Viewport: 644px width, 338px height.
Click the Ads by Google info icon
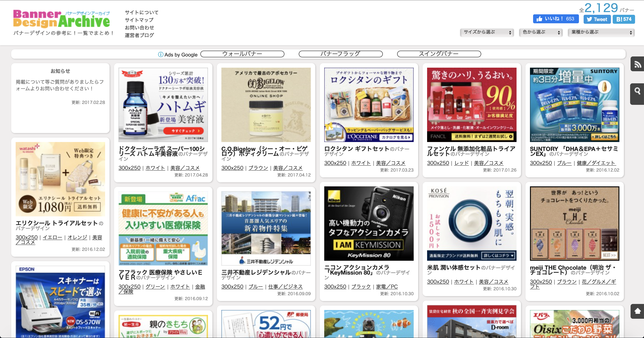click(x=161, y=55)
